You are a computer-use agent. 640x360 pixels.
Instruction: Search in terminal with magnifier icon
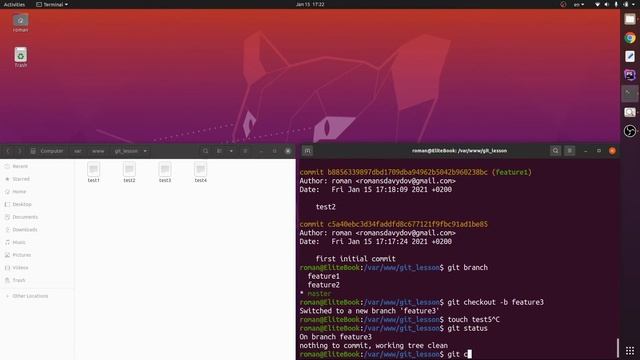(555, 151)
